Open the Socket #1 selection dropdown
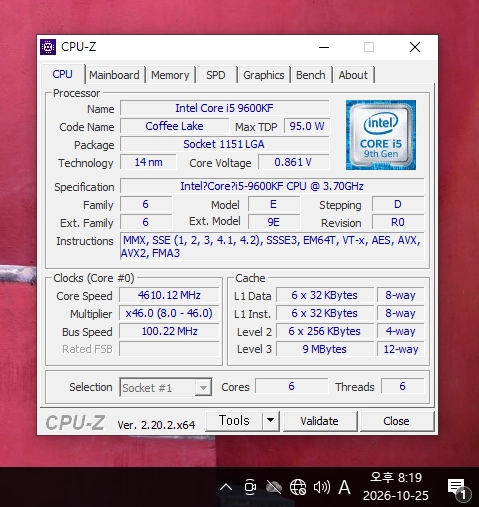Image resolution: width=479 pixels, height=507 pixels. tap(166, 387)
